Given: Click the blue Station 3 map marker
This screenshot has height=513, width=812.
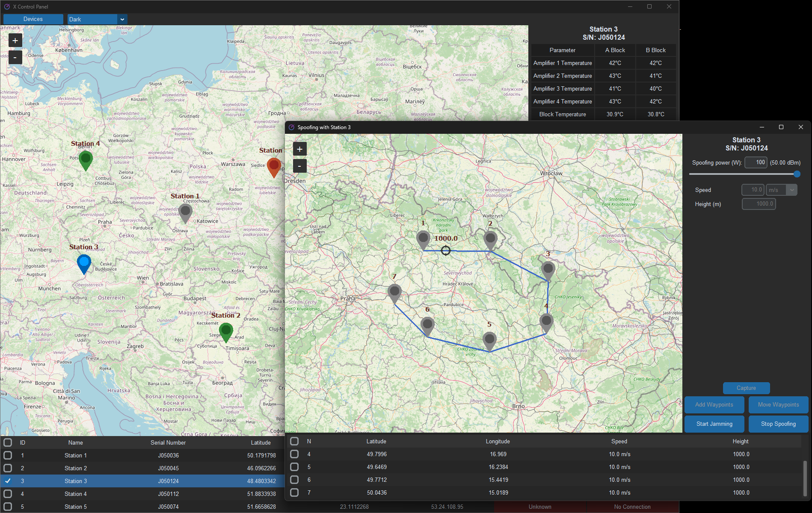Looking at the screenshot, I should 84,264.
